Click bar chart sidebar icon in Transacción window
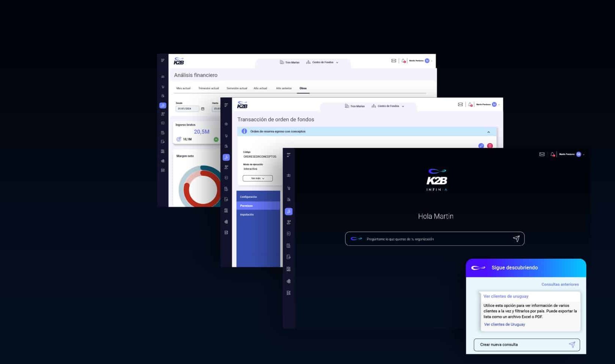 226,222
